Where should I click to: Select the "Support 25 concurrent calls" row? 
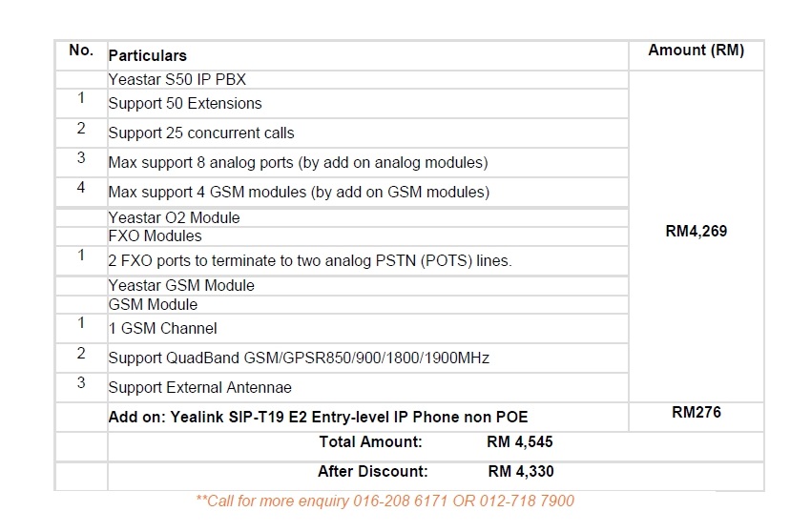(201, 133)
